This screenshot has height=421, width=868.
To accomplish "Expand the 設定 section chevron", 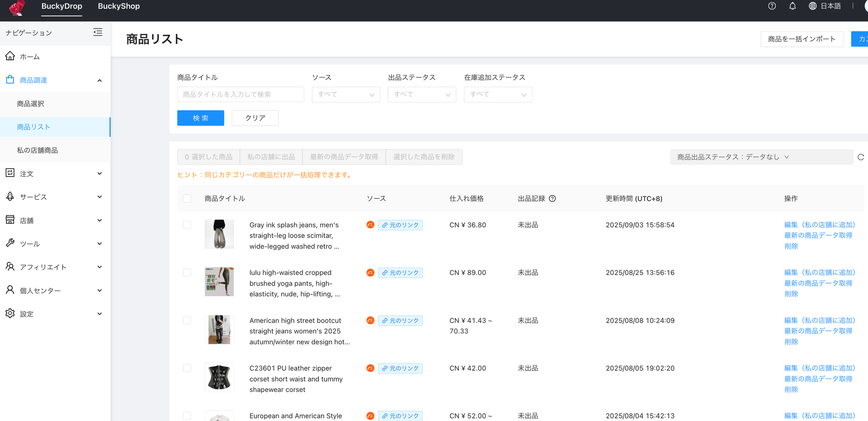I will pyautogui.click(x=99, y=314).
